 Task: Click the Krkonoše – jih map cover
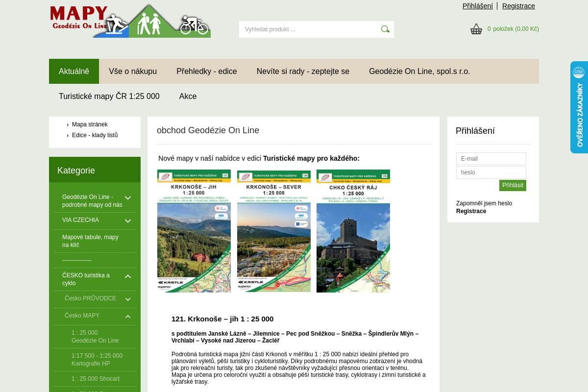coord(194,231)
